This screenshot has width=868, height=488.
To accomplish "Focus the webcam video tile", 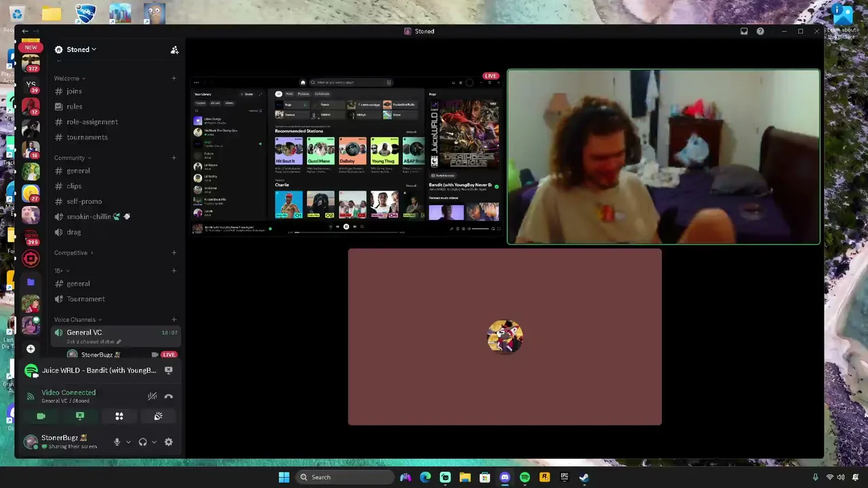I will pyautogui.click(x=663, y=157).
